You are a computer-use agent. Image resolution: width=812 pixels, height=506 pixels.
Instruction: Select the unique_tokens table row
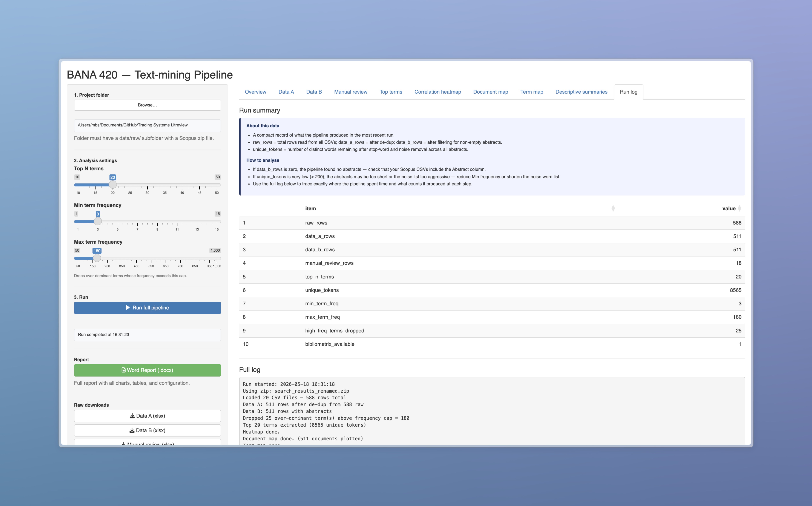coord(492,290)
